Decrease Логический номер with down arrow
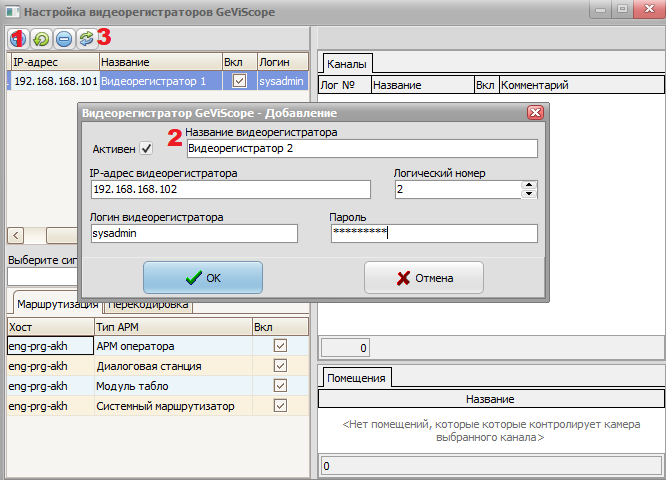This screenshot has height=480, width=666. point(529,194)
